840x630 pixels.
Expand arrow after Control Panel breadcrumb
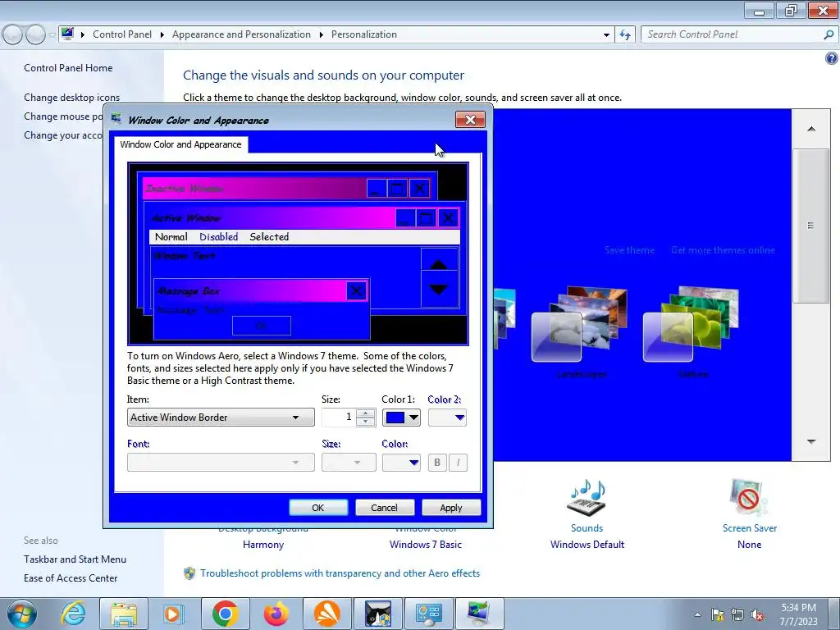pos(162,34)
